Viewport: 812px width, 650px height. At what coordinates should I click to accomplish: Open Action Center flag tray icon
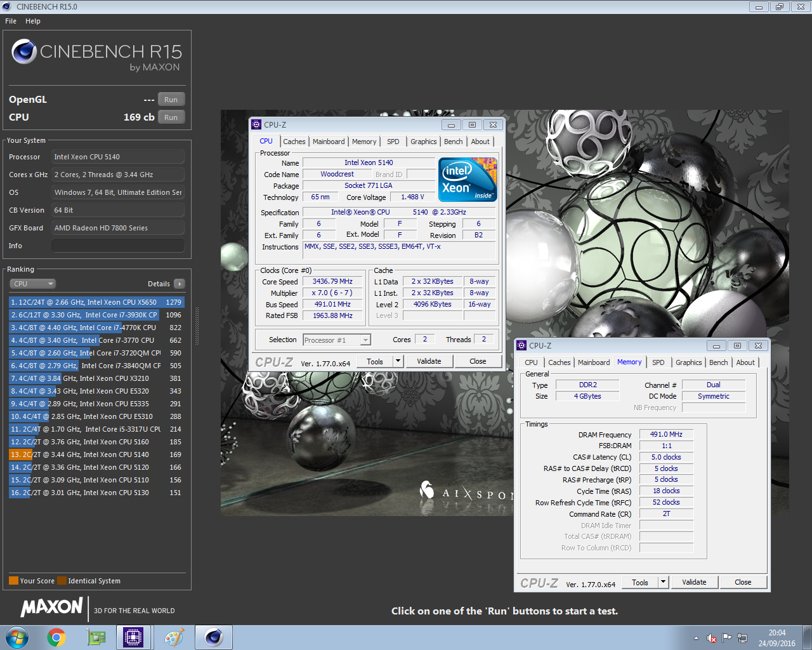click(x=727, y=638)
